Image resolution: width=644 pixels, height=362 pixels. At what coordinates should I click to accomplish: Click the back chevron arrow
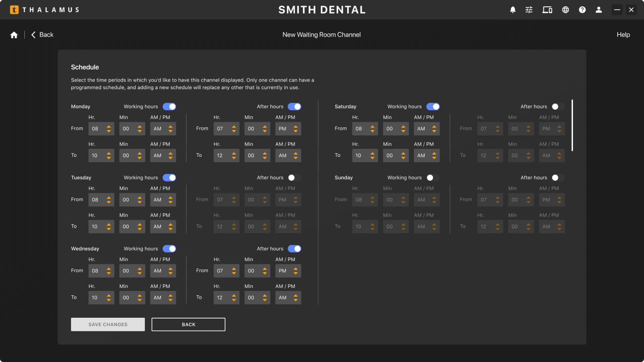[33, 34]
